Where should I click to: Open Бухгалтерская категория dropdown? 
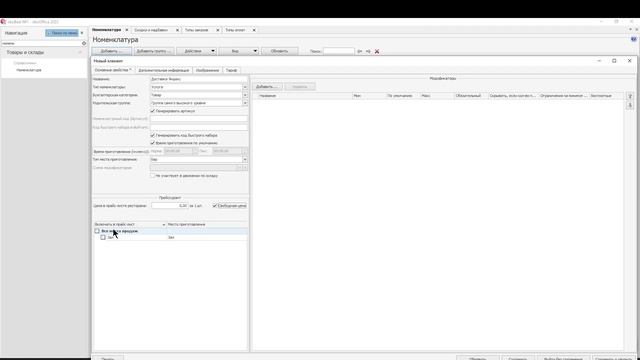pos(245,95)
